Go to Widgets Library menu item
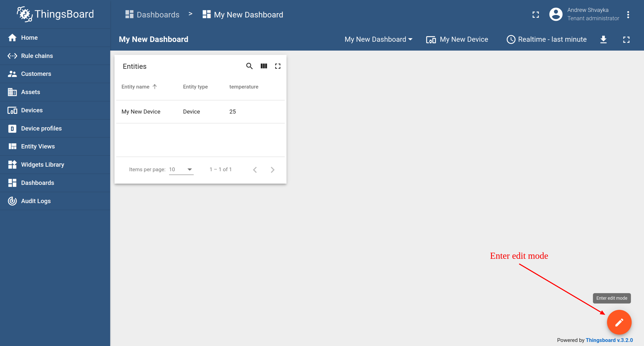This screenshot has height=346, width=644. (x=43, y=165)
